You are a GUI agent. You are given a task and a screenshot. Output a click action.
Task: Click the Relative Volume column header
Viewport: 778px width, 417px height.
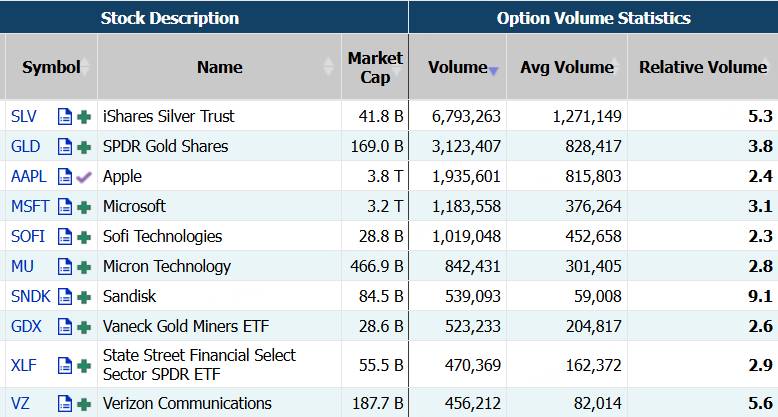pyautogui.click(x=703, y=67)
